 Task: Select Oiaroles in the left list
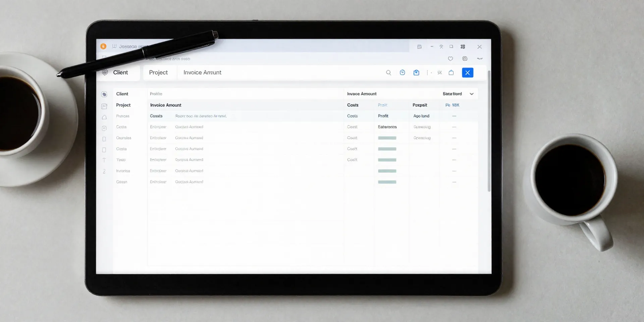click(123, 138)
